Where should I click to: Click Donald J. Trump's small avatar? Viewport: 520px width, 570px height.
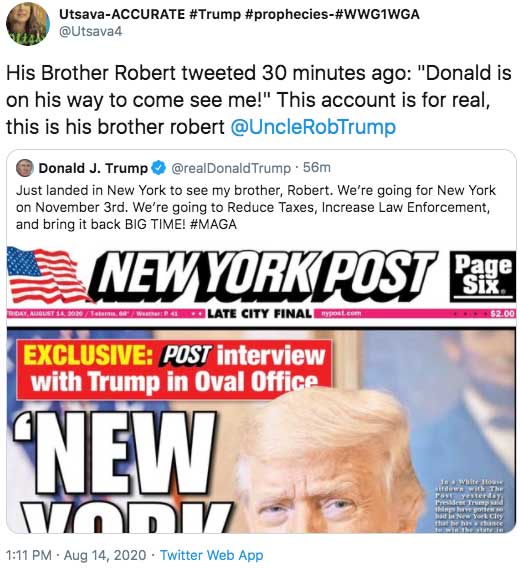[x=25, y=168]
